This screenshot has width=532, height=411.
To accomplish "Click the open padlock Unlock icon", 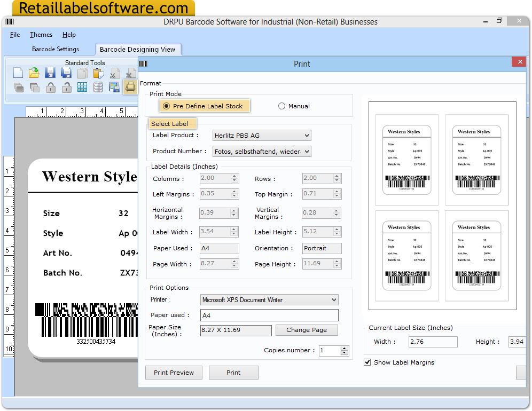I will click(66, 88).
